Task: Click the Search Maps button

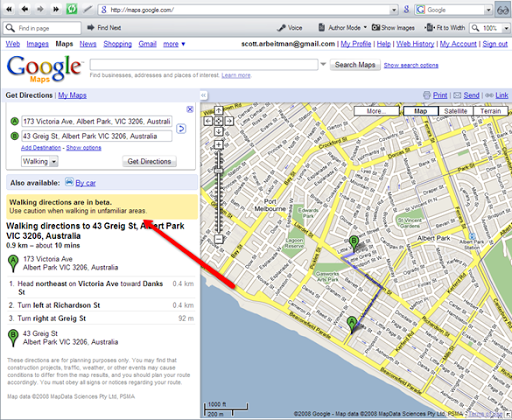Action: 355,65
